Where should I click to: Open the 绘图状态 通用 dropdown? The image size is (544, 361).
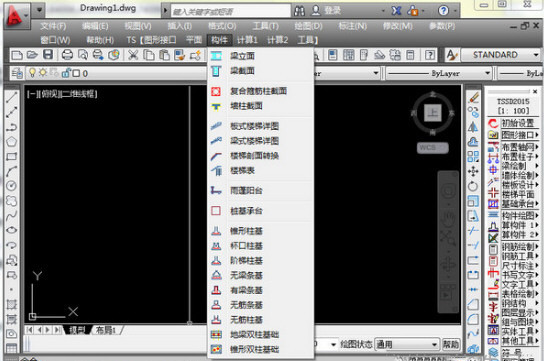(406, 344)
